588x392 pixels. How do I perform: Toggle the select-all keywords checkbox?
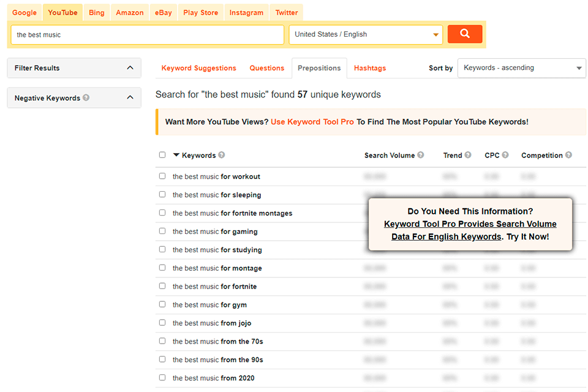pyautogui.click(x=162, y=155)
